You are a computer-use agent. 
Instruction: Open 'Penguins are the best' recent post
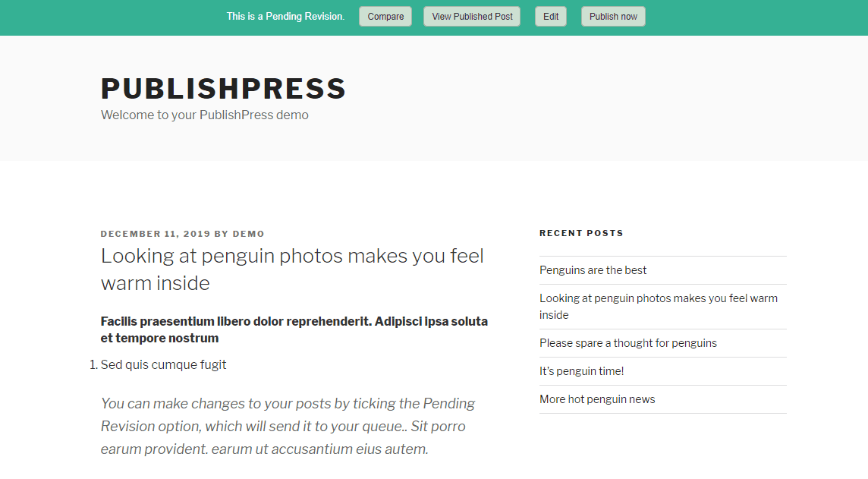(x=593, y=270)
